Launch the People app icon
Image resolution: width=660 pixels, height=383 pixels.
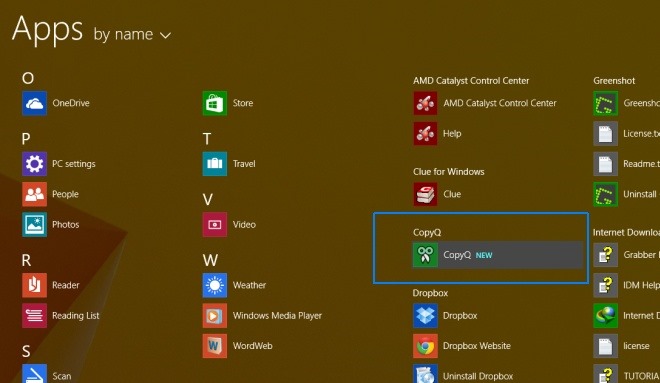tap(35, 194)
